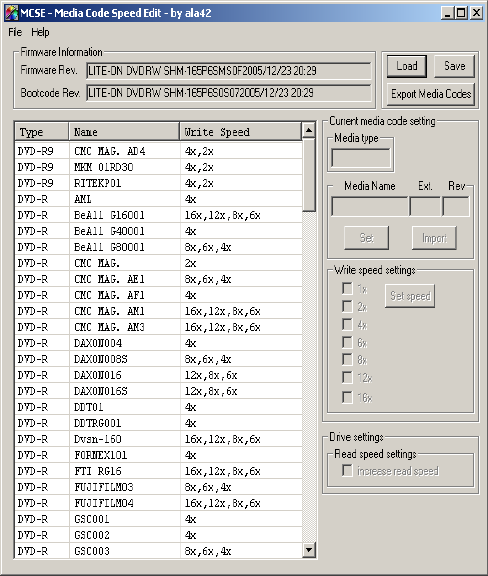Open the File menu

point(15,32)
